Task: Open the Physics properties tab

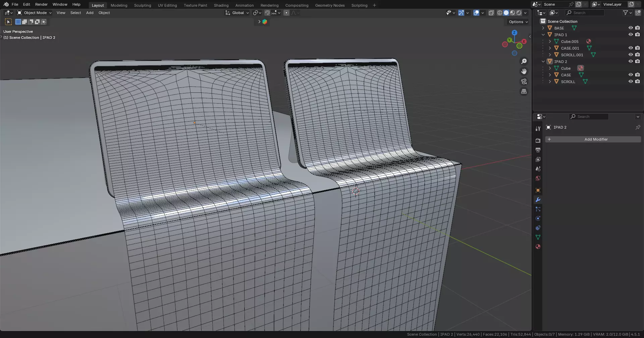Action: pyautogui.click(x=538, y=218)
